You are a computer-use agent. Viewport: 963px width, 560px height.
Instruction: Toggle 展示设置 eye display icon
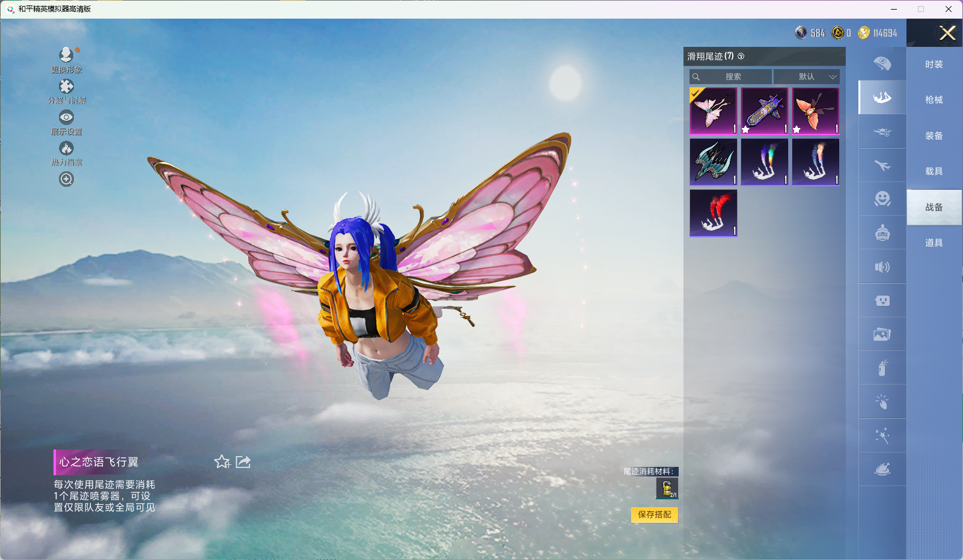click(66, 117)
